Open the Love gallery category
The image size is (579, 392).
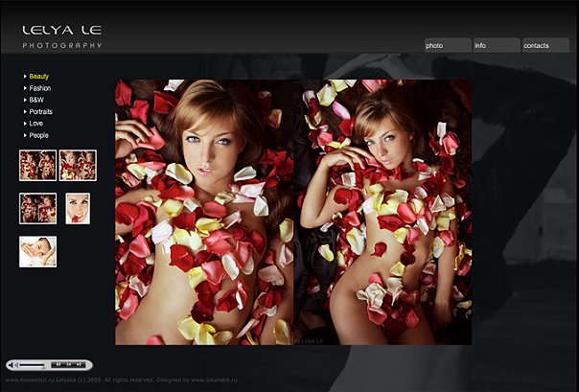[35, 124]
